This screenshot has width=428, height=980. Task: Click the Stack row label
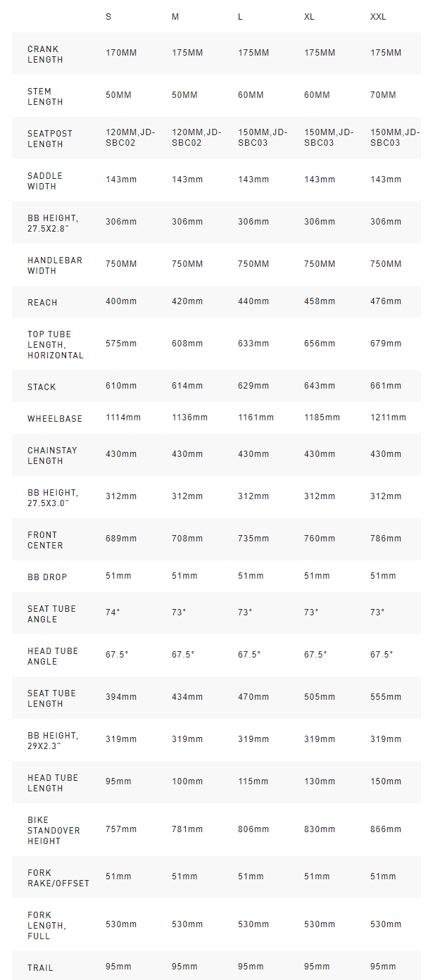tap(42, 387)
